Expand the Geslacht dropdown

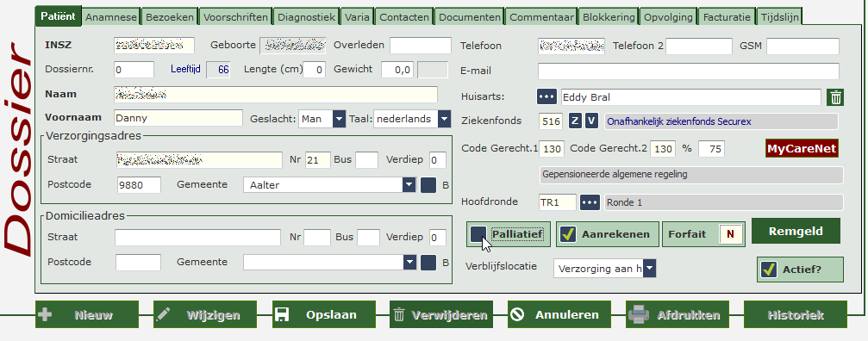[x=339, y=119]
